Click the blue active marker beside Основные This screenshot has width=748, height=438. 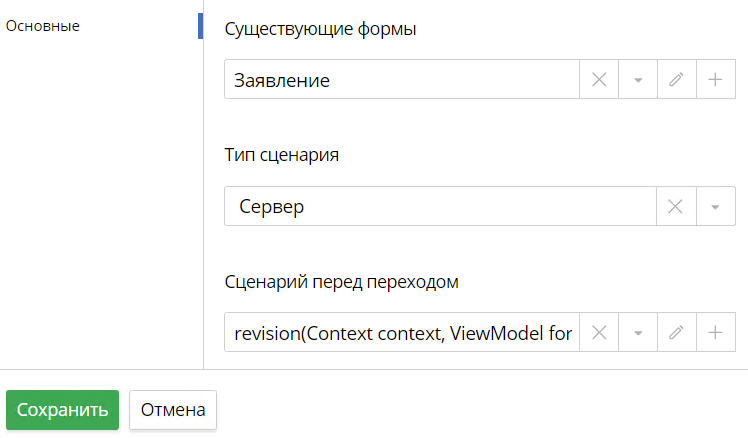200,26
